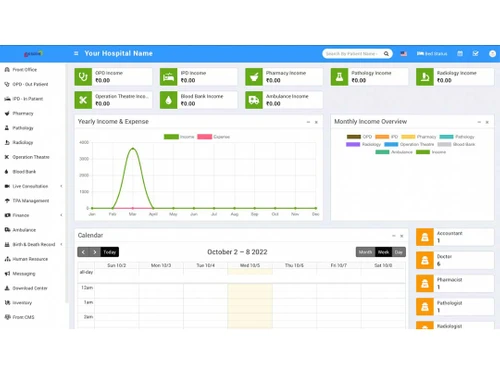Click the Human Resource sidebar icon
This screenshot has width=500, height=375.
[7, 259]
